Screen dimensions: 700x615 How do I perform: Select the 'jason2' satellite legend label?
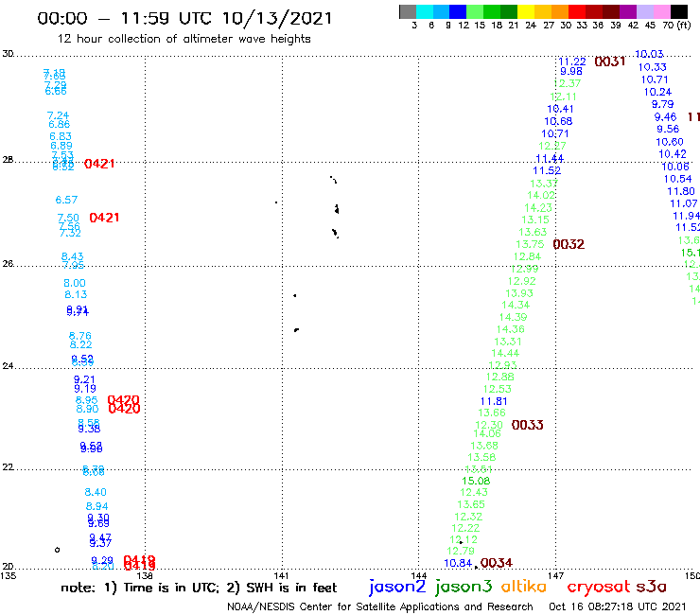[x=397, y=587]
